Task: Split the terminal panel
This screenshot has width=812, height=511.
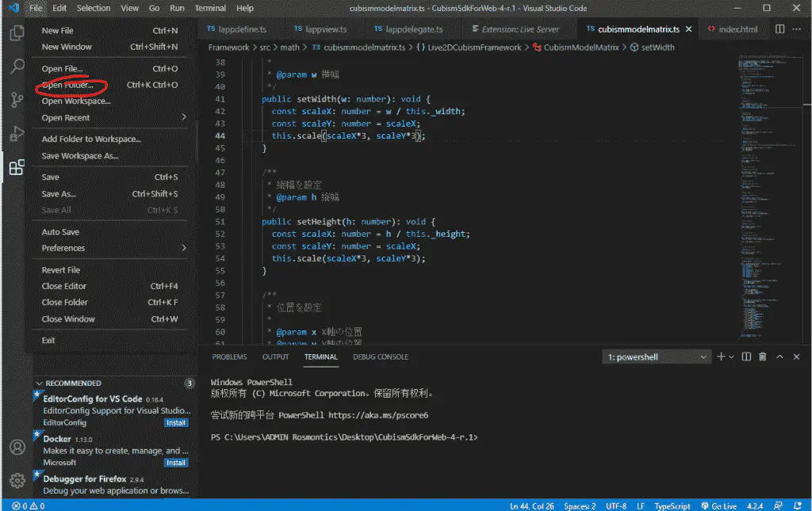Action: (746, 357)
